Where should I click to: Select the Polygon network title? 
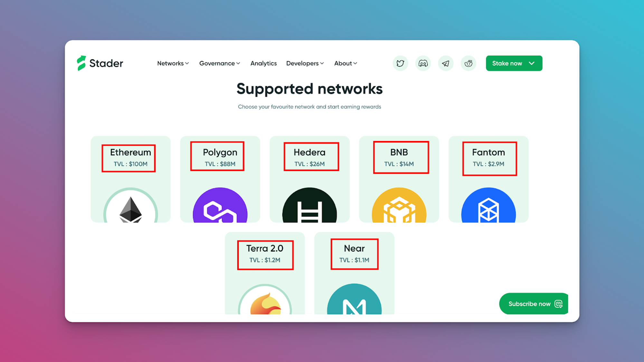[x=220, y=153]
